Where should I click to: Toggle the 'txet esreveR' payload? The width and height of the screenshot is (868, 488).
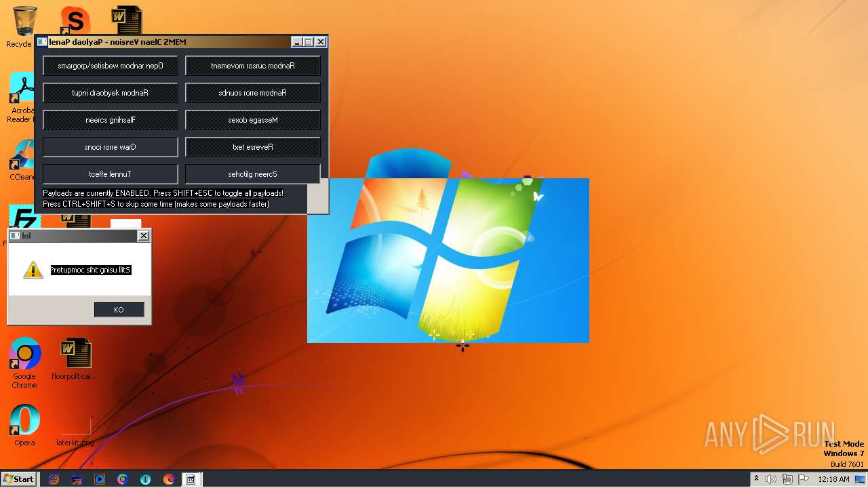click(253, 147)
